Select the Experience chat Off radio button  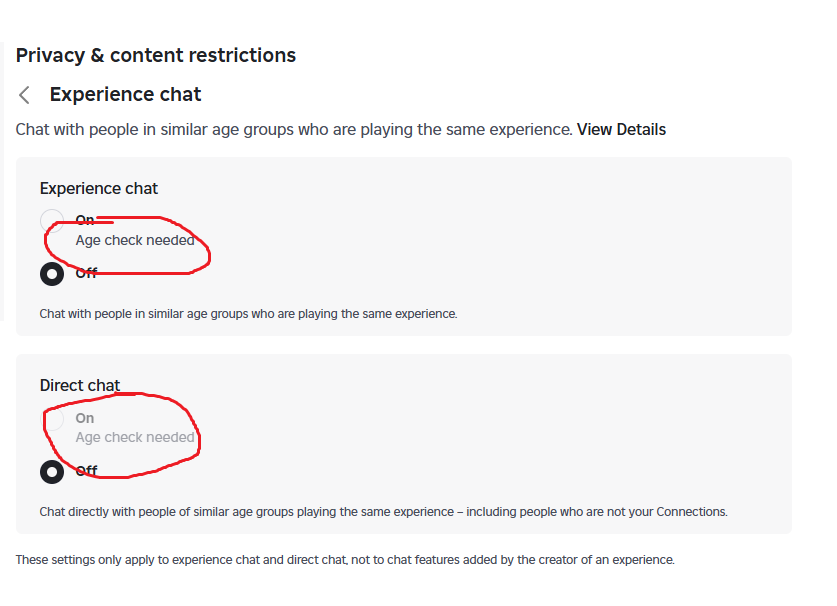[x=52, y=273]
